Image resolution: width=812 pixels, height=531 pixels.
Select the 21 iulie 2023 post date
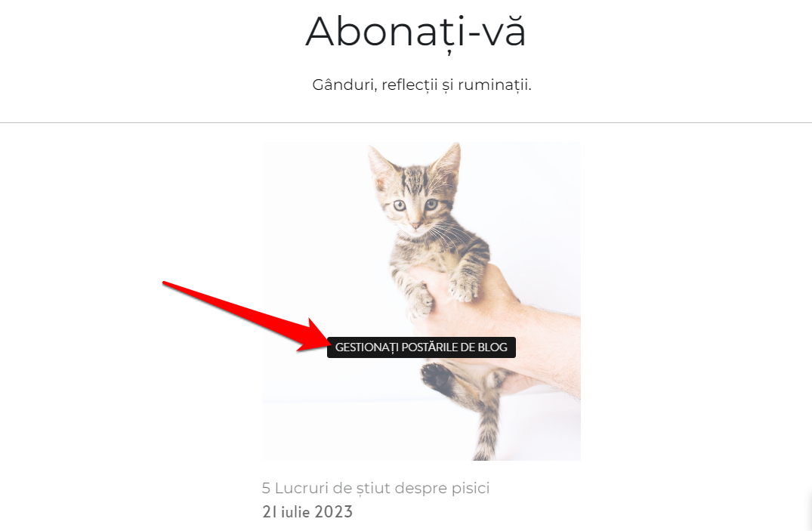click(307, 512)
